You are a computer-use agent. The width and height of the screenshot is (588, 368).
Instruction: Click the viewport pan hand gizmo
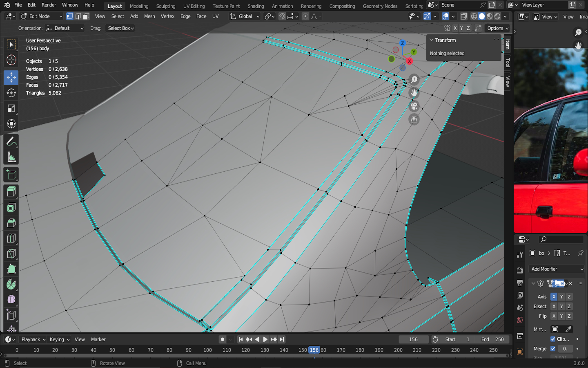[414, 93]
